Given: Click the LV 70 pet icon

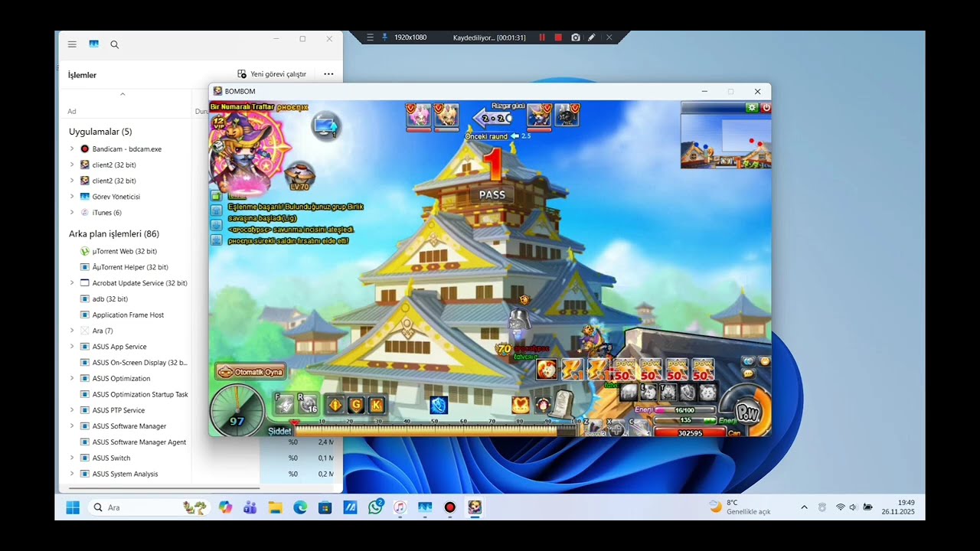Looking at the screenshot, I should (x=299, y=176).
